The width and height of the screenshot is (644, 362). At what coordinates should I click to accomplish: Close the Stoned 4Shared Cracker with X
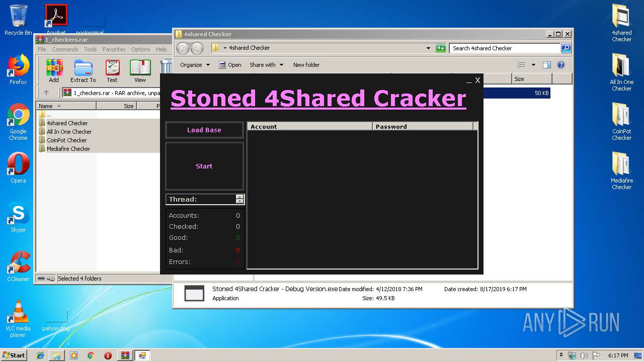(477, 80)
